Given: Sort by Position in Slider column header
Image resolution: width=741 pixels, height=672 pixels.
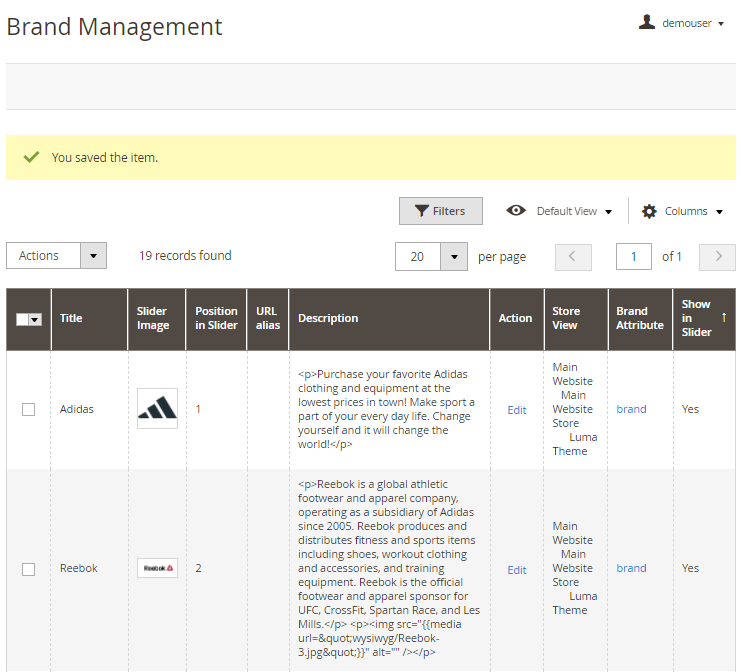Looking at the screenshot, I should (216, 318).
